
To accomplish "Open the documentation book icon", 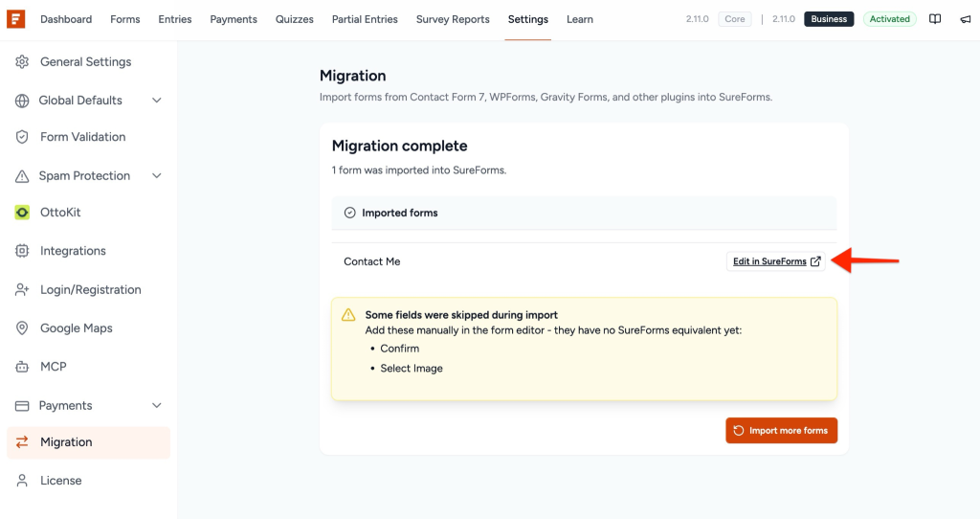I will (935, 19).
